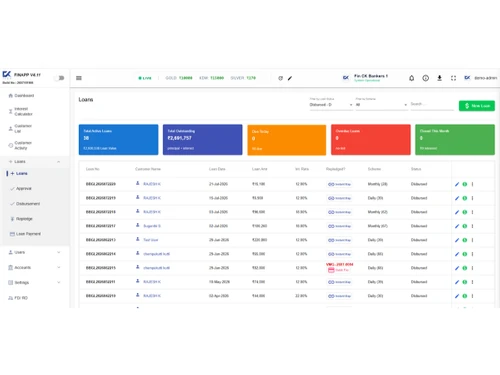Open customer link Sugante S
This screenshot has height=375, width=500.
pyautogui.click(x=152, y=226)
